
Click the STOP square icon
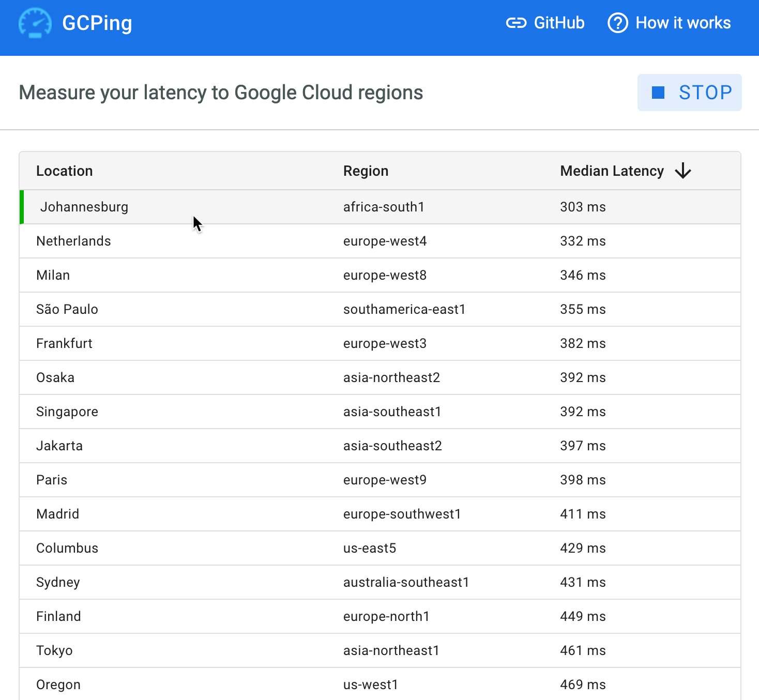click(658, 93)
